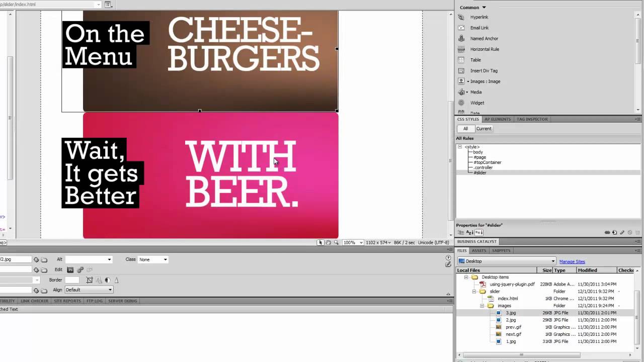
Task: Select the #page CSS rule
Action: pos(479,157)
